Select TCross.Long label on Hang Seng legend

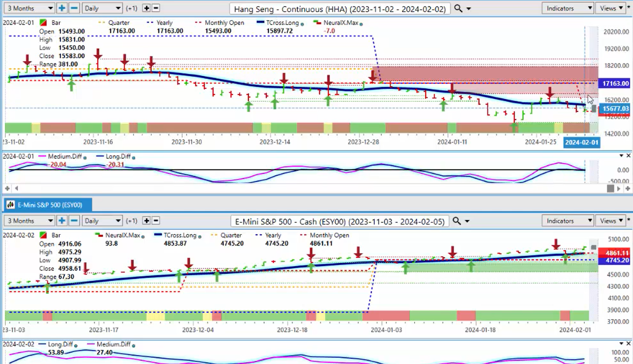(x=283, y=23)
